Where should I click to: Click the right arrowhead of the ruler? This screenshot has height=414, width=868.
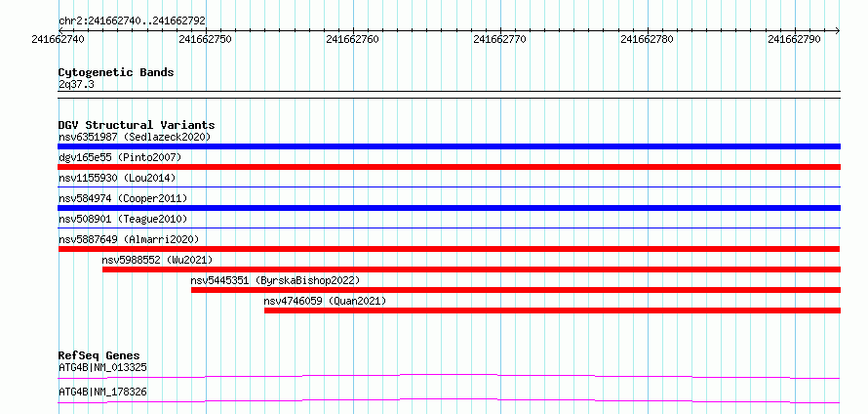[x=838, y=30]
